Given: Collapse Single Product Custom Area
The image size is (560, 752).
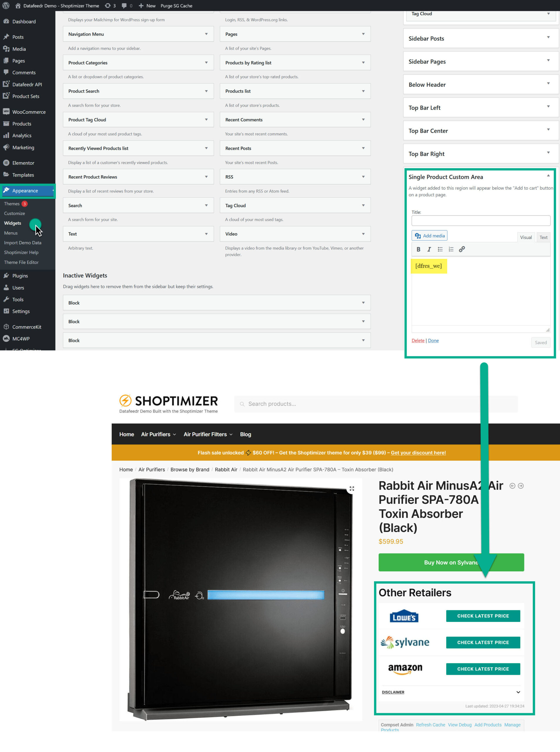Looking at the screenshot, I should point(548,176).
